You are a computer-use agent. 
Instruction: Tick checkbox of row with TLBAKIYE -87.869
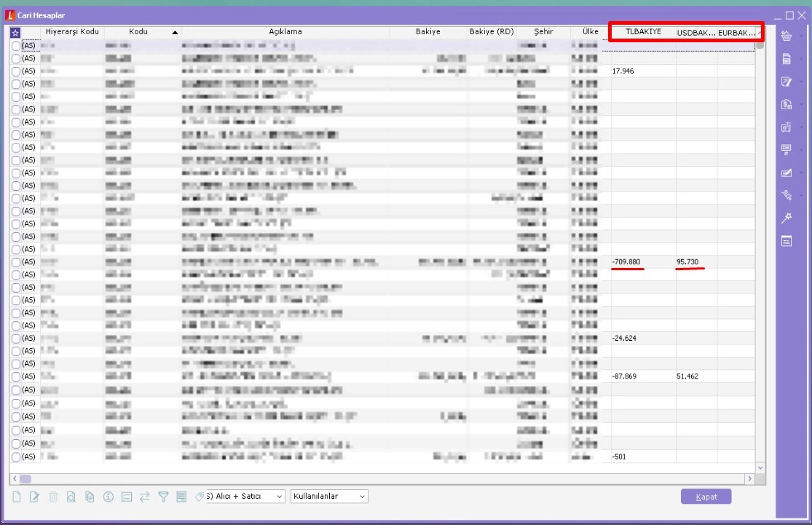point(16,376)
